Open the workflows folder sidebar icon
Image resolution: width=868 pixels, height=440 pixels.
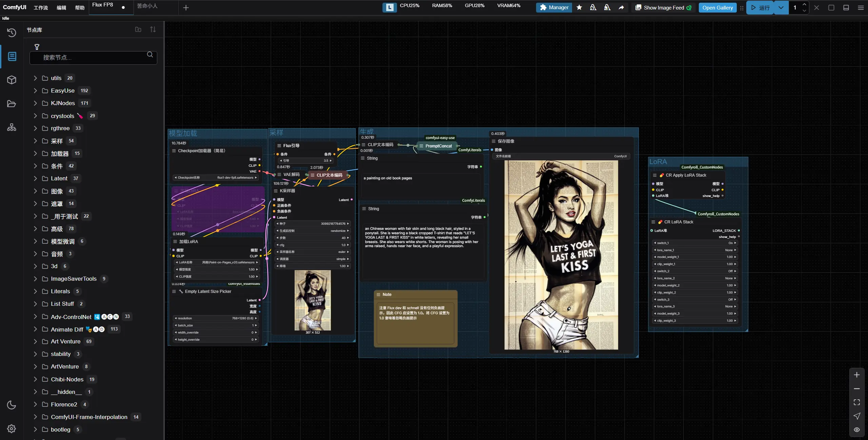pyautogui.click(x=12, y=104)
